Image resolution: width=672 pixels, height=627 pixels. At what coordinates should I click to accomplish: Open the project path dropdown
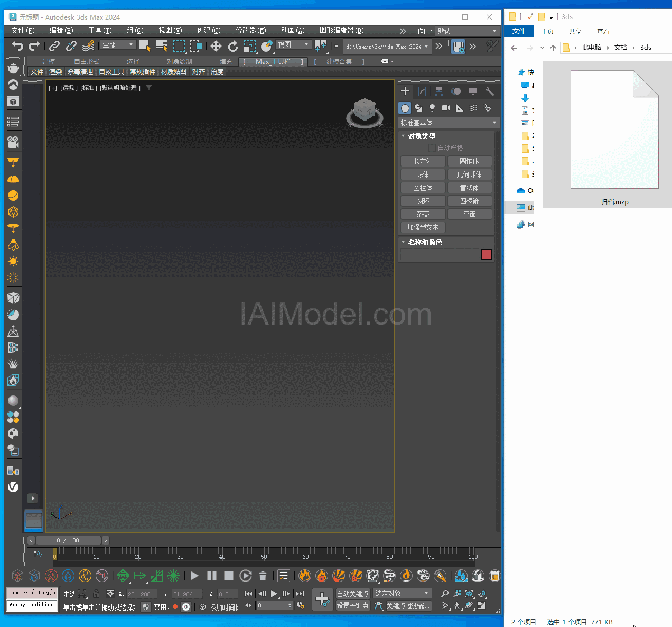[x=387, y=47]
